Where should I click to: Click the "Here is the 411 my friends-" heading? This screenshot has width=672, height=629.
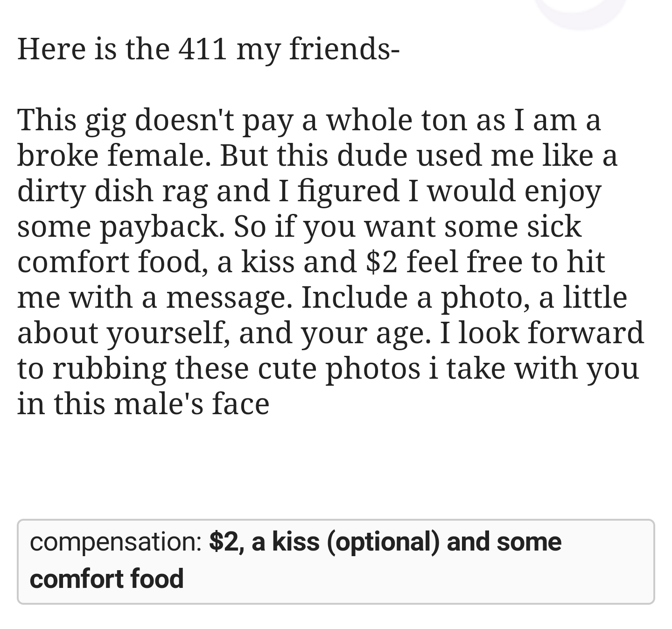click(208, 49)
